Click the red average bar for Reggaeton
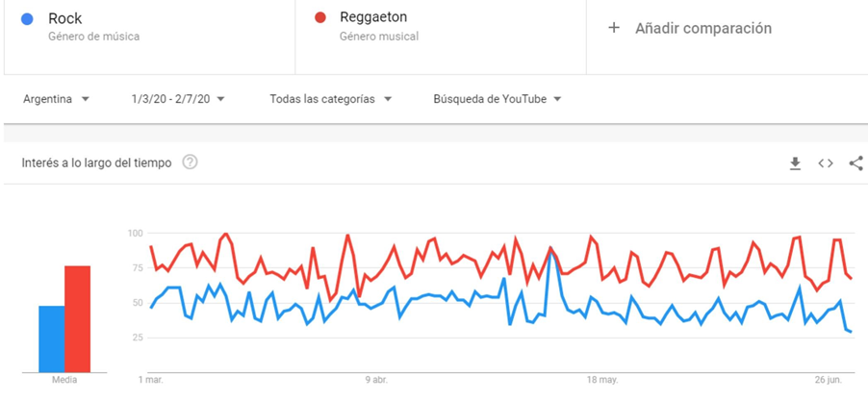The image size is (868, 401). [77, 318]
